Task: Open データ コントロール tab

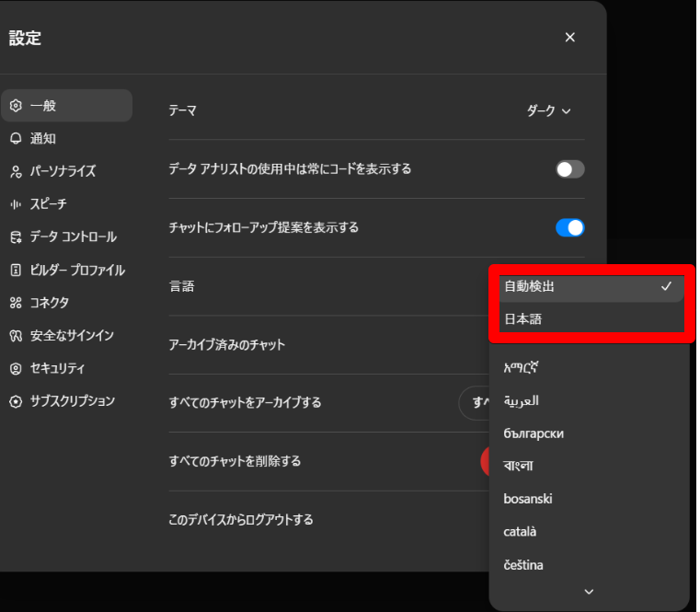Action: pyautogui.click(x=67, y=237)
